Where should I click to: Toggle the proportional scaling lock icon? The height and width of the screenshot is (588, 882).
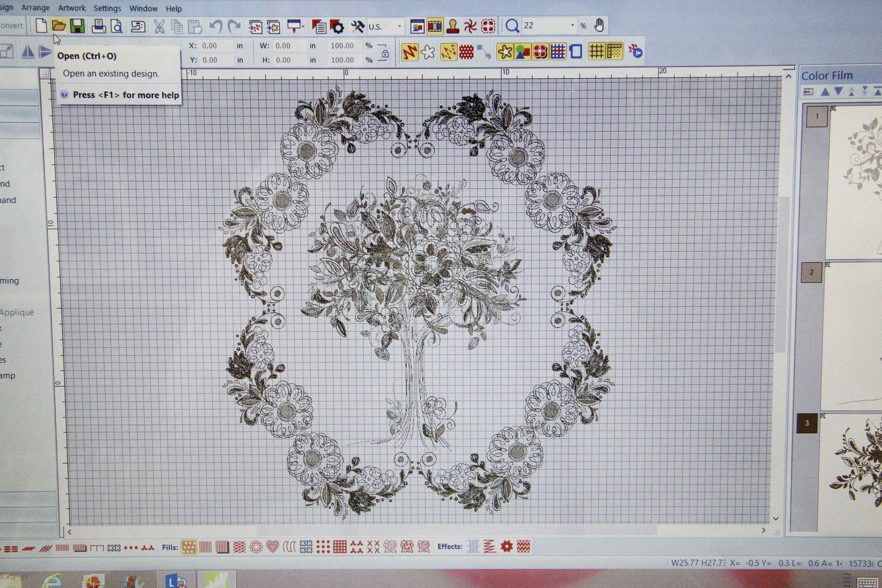point(385,54)
